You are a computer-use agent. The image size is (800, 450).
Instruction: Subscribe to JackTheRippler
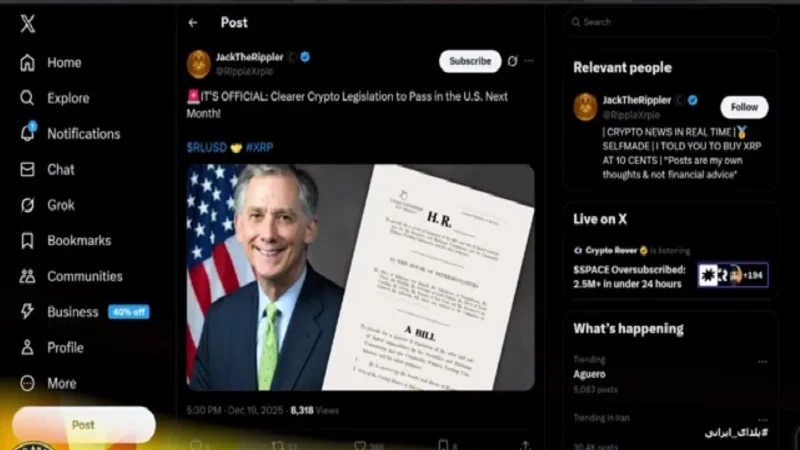[470, 61]
